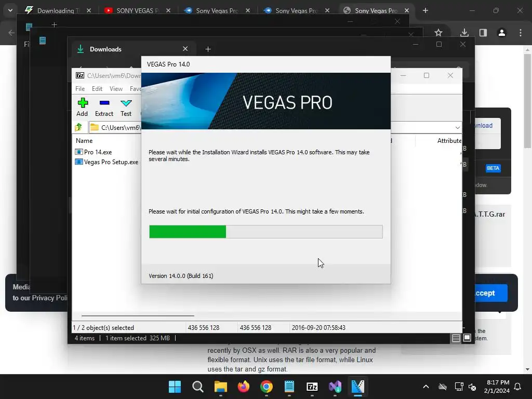532x399 pixels.
Task: Open Visual Studio from the taskbar
Action: pos(335,387)
